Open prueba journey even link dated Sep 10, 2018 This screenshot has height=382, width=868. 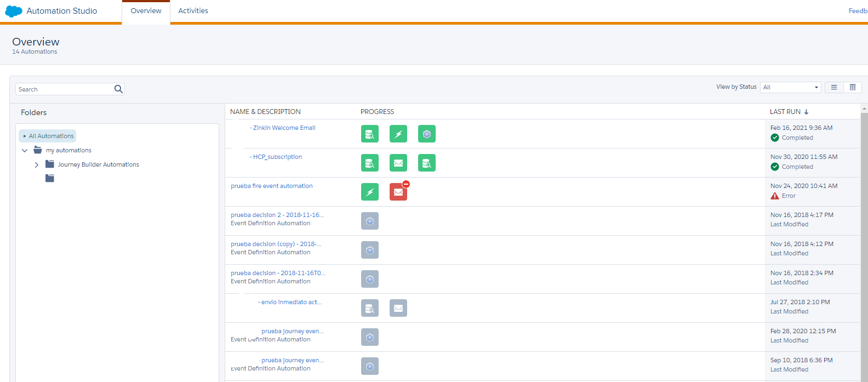[293, 360]
